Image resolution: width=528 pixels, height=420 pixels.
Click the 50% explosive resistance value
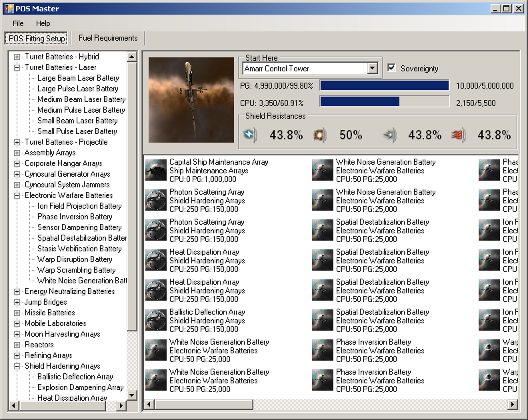[x=351, y=135]
